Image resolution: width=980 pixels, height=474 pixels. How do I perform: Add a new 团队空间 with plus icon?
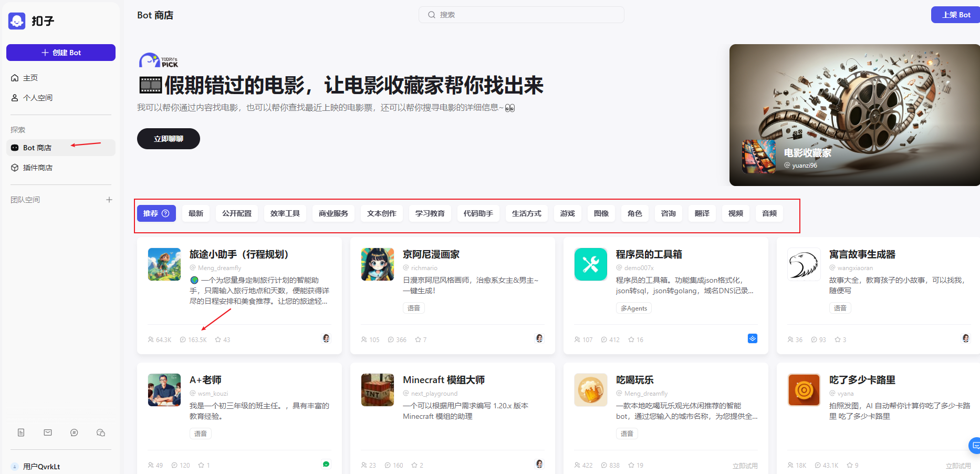109,200
